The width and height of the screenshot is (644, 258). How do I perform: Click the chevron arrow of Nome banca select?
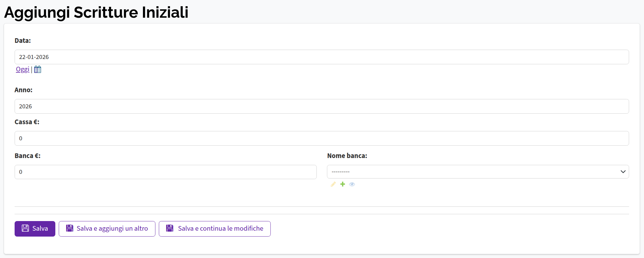point(623,172)
